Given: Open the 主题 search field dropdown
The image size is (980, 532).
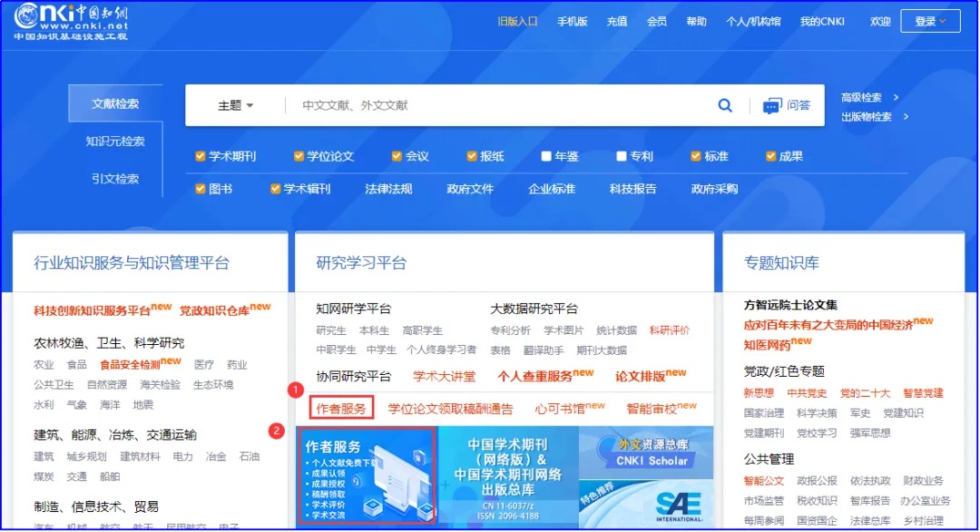Looking at the screenshot, I should tap(236, 105).
